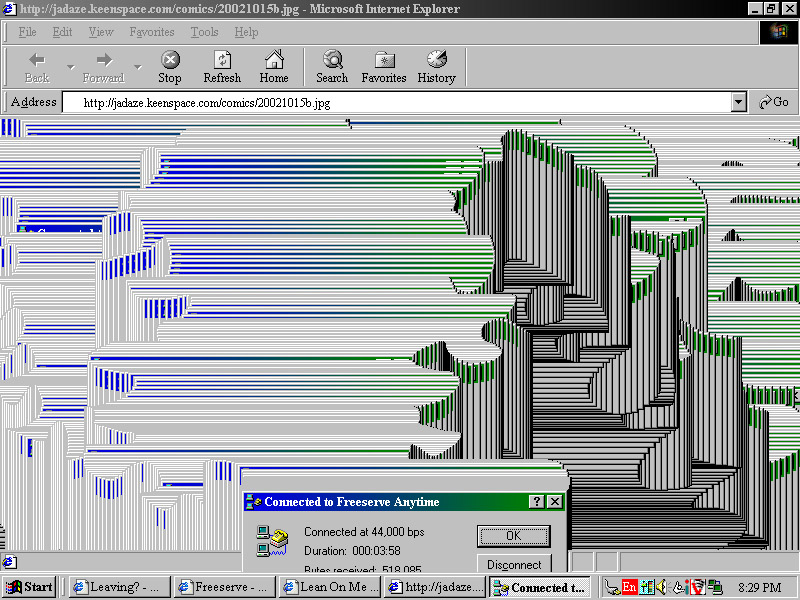The width and height of the screenshot is (800, 600).
Task: Click the Start button
Action: [30, 587]
